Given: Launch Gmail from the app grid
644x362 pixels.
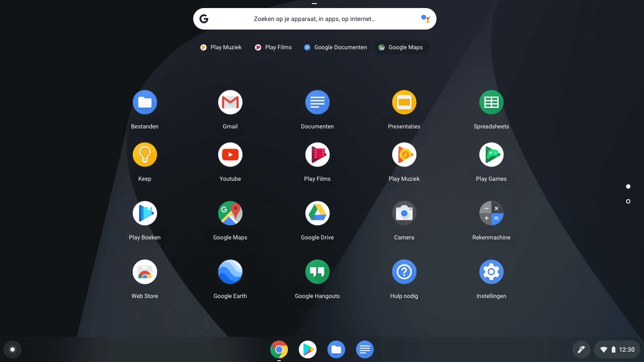Looking at the screenshot, I should 230,102.
